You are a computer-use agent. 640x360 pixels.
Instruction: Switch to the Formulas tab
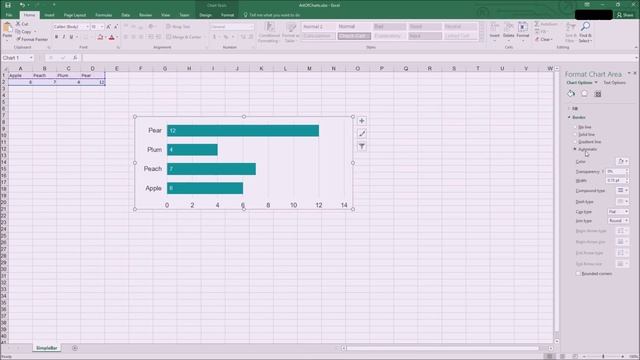coord(104,15)
